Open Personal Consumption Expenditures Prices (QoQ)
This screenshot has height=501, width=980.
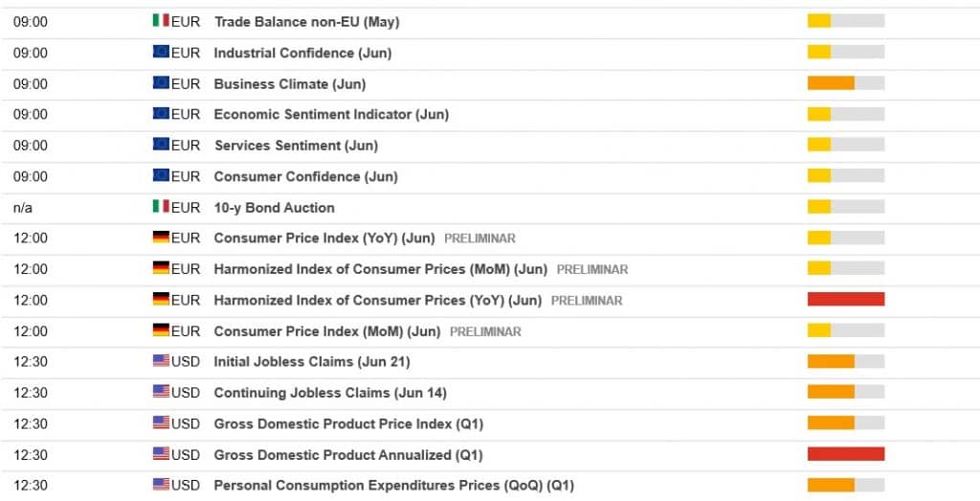(393, 486)
